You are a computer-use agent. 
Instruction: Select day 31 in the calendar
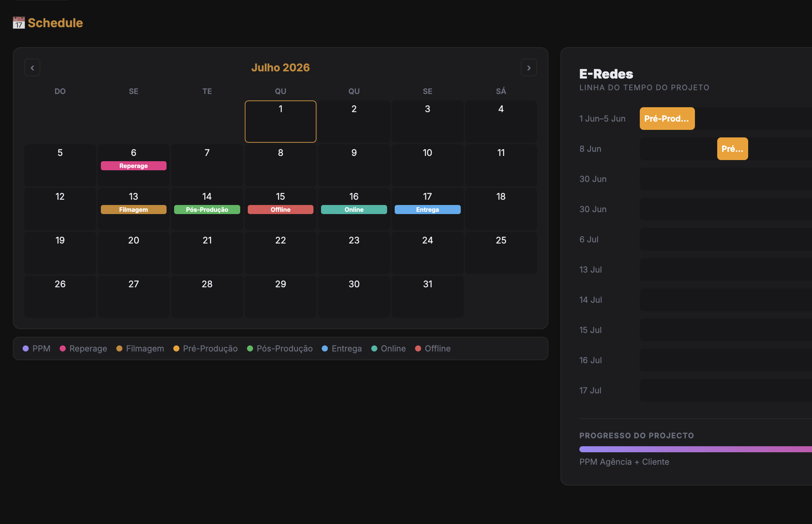coord(428,297)
